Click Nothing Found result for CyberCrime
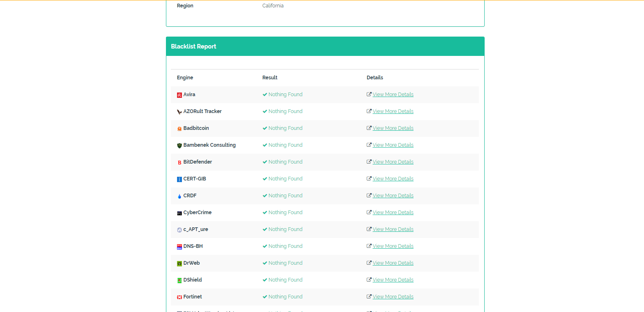 click(x=283, y=213)
